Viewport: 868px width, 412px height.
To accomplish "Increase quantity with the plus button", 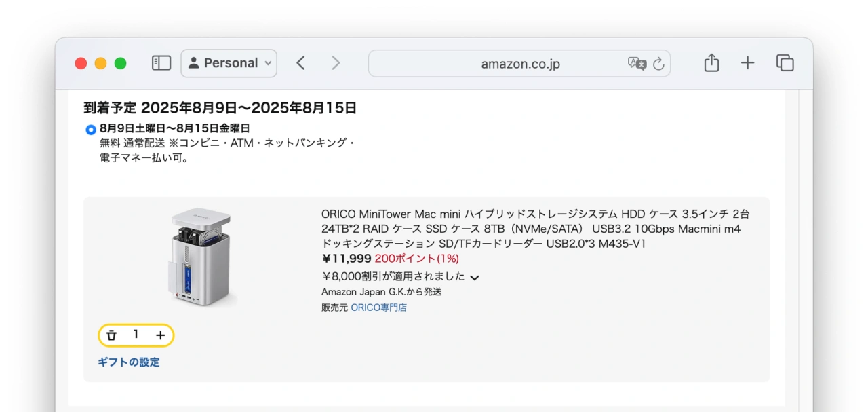I will pyautogui.click(x=160, y=335).
